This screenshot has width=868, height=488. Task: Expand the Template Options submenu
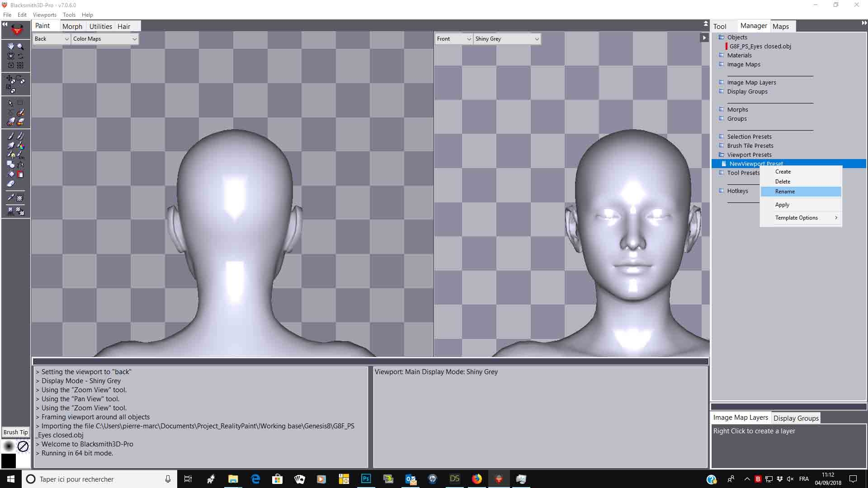coord(801,218)
